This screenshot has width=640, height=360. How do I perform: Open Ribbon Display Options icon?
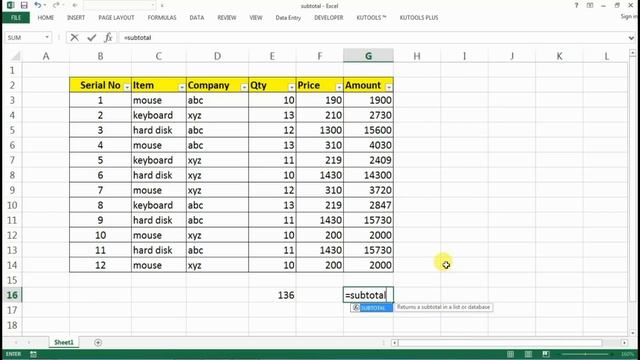tap(590, 5)
